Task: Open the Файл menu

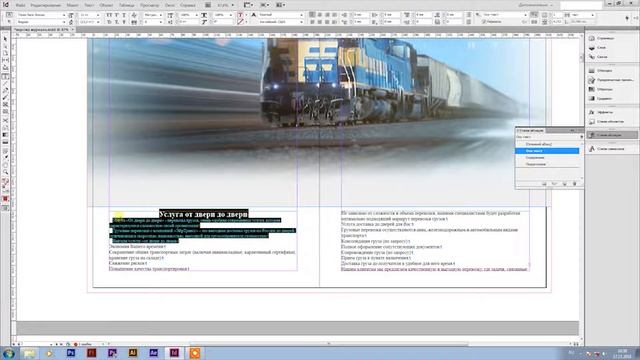Action: [x=20, y=5]
